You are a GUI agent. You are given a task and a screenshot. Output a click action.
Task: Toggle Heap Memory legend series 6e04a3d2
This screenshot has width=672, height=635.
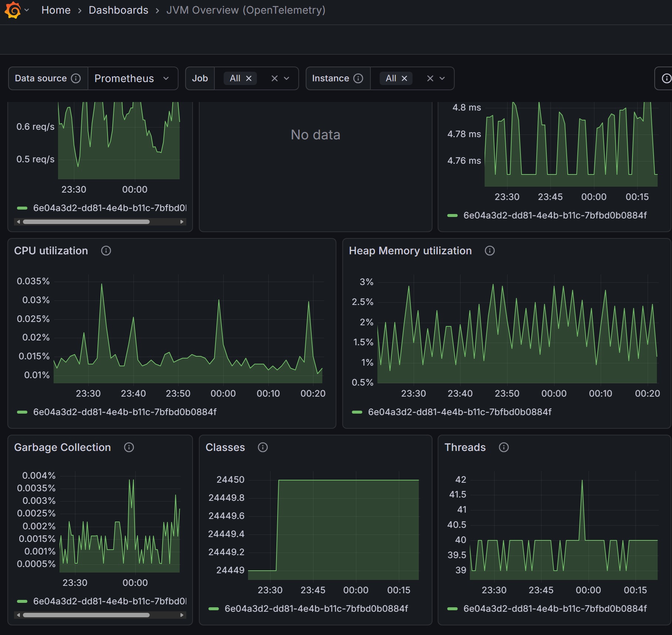pos(460,412)
